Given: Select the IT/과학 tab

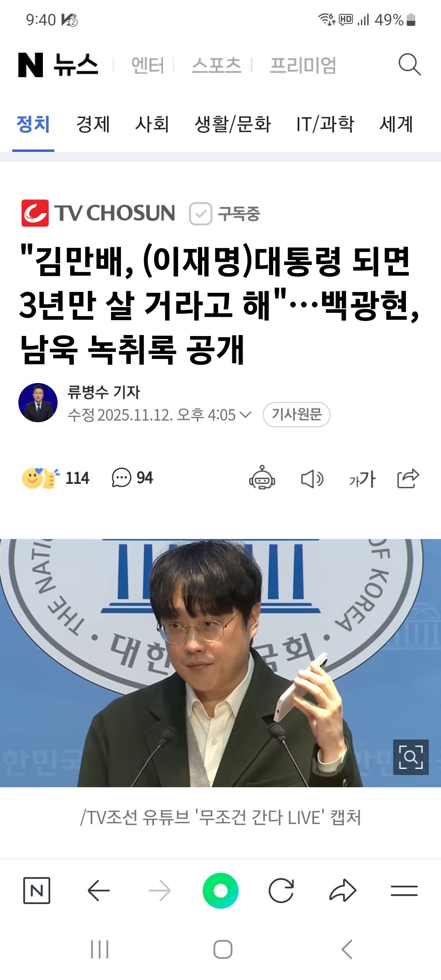Looking at the screenshot, I should [x=325, y=124].
